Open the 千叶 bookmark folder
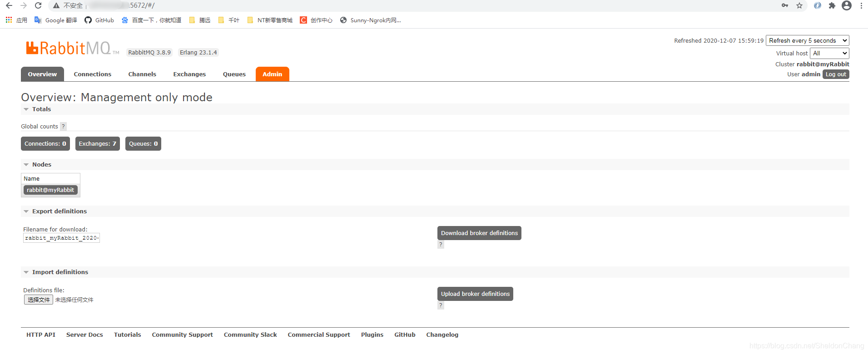Image resolution: width=868 pixels, height=354 pixels. click(x=229, y=20)
